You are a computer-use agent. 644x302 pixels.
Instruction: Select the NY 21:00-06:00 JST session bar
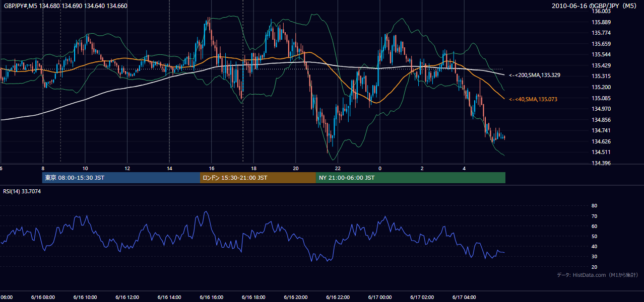coord(411,178)
